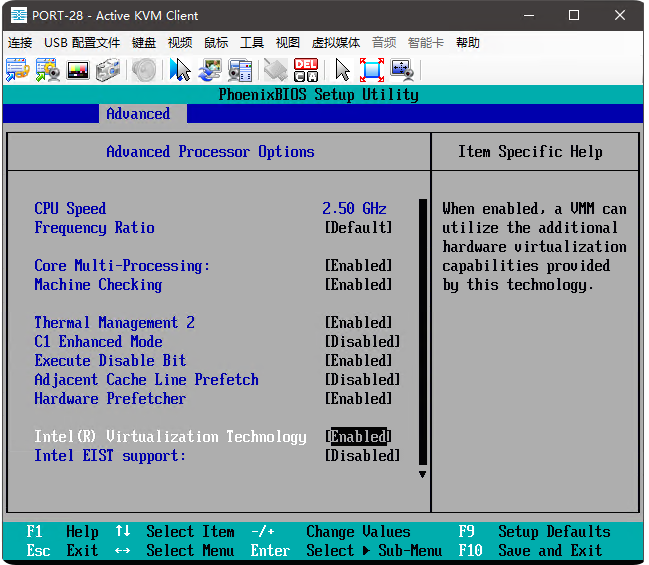649x565 pixels.
Task: Click F1 Help in footer
Action: pos(62,531)
